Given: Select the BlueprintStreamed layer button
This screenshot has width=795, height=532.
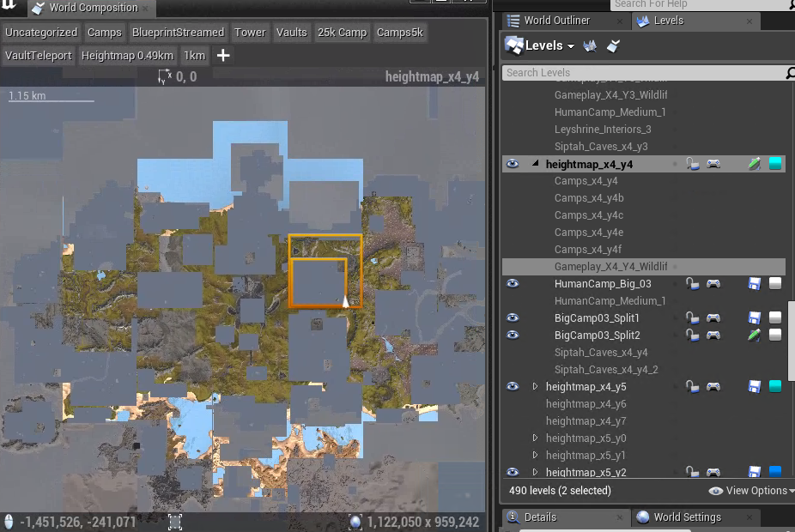Looking at the screenshot, I should pos(178,33).
